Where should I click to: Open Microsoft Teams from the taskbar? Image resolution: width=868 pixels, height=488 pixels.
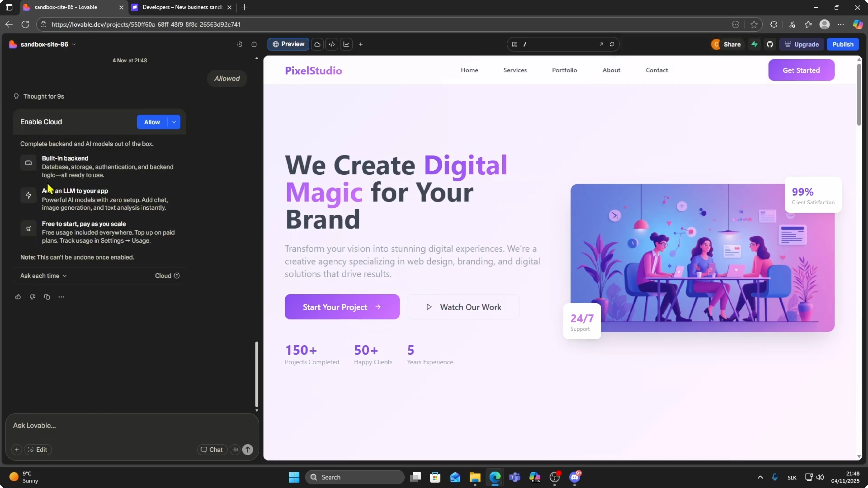point(514,477)
